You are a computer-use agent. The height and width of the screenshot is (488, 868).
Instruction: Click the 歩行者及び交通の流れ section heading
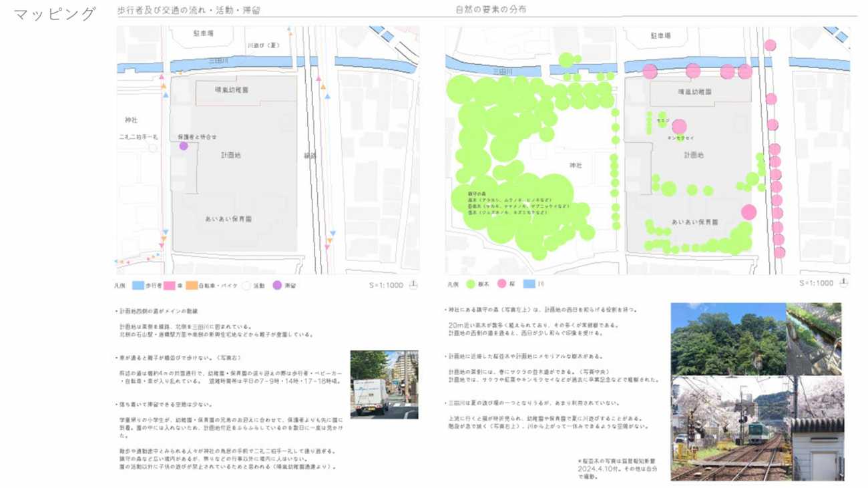(190, 11)
